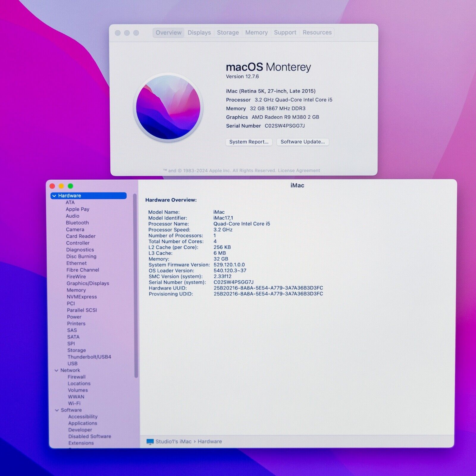Collapse the Network section chevron
The width and height of the screenshot is (476, 476).
point(56,370)
